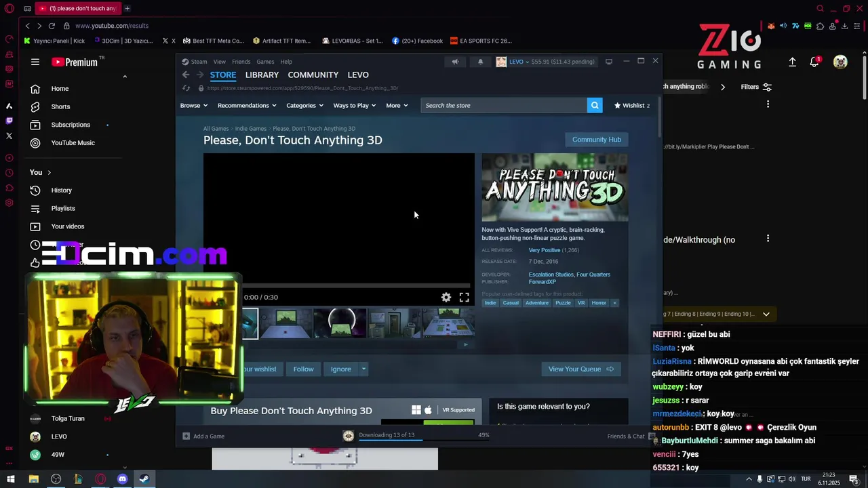Expand Categories dropdown in Steam store
This screenshot has width=868, height=488.
pyautogui.click(x=304, y=105)
